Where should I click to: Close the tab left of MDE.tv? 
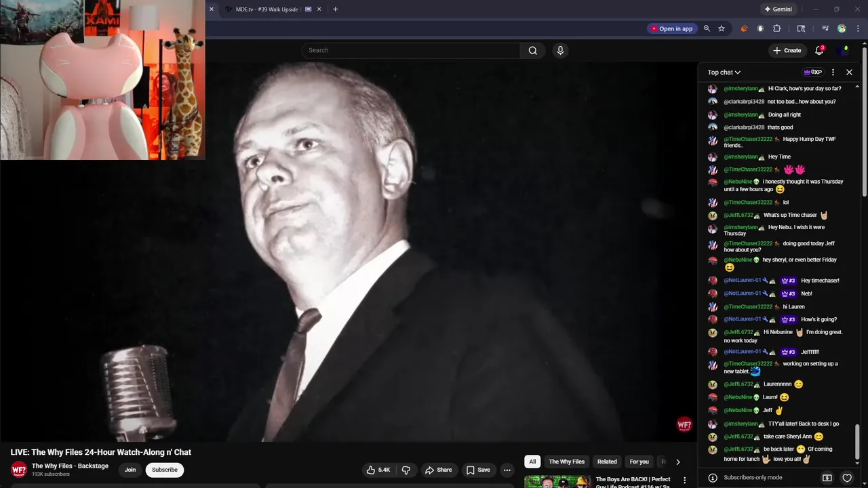[x=212, y=9]
